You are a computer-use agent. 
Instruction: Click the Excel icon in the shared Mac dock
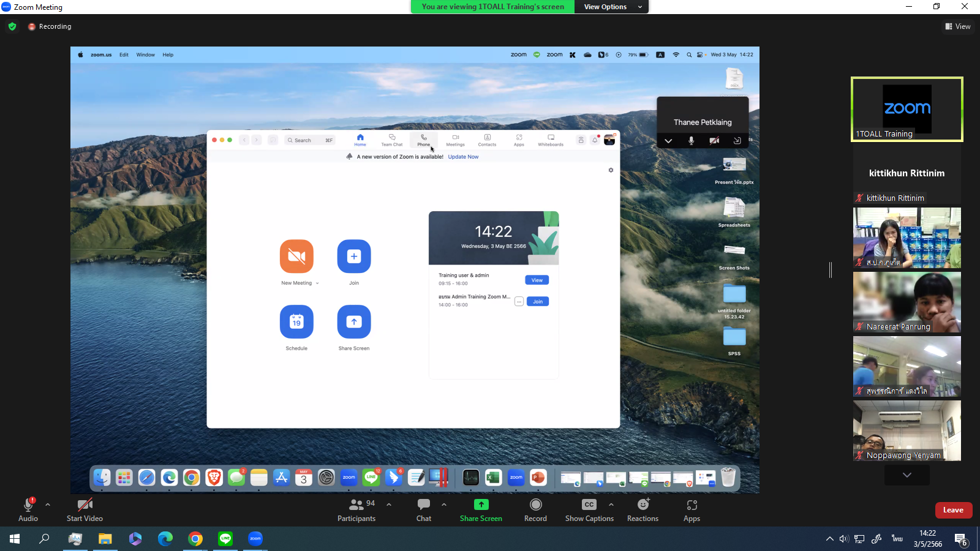click(493, 478)
